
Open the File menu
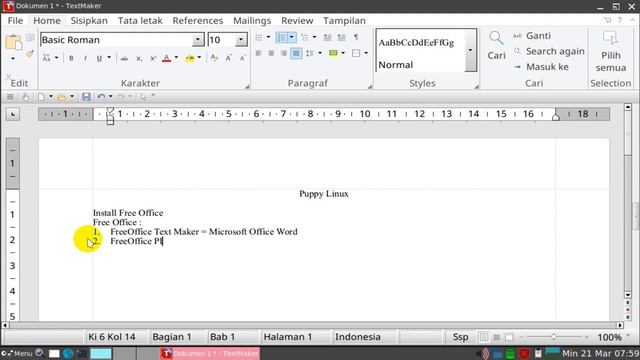point(15,20)
